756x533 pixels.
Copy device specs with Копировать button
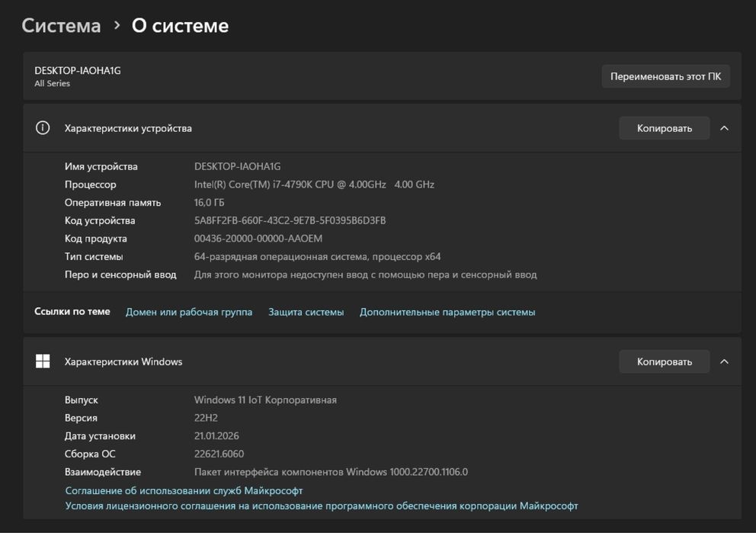[664, 128]
